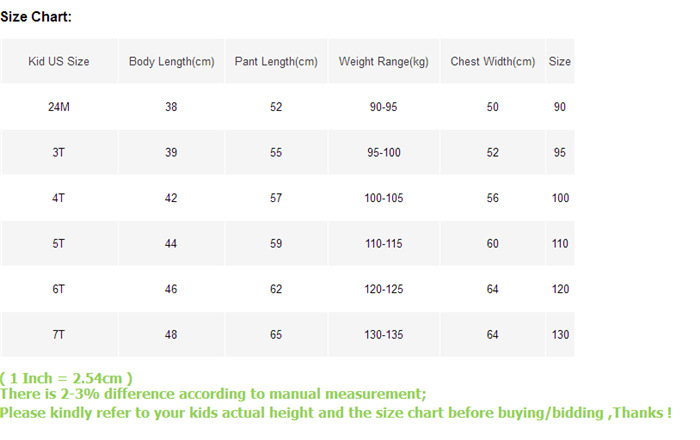Click the weight range value 90-95
This screenshot has height=440, width=700.
tap(384, 107)
